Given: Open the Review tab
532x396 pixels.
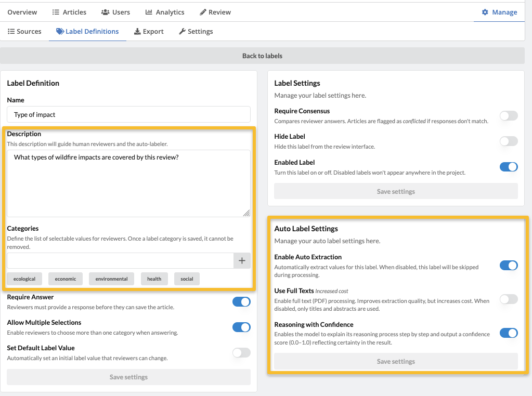Looking at the screenshot, I should [x=215, y=12].
